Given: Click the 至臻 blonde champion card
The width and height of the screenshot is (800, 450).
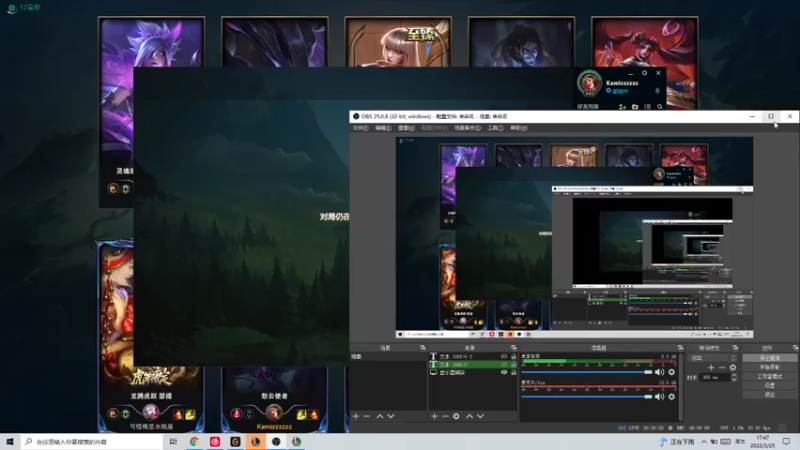Looking at the screenshot, I should coord(398,42).
